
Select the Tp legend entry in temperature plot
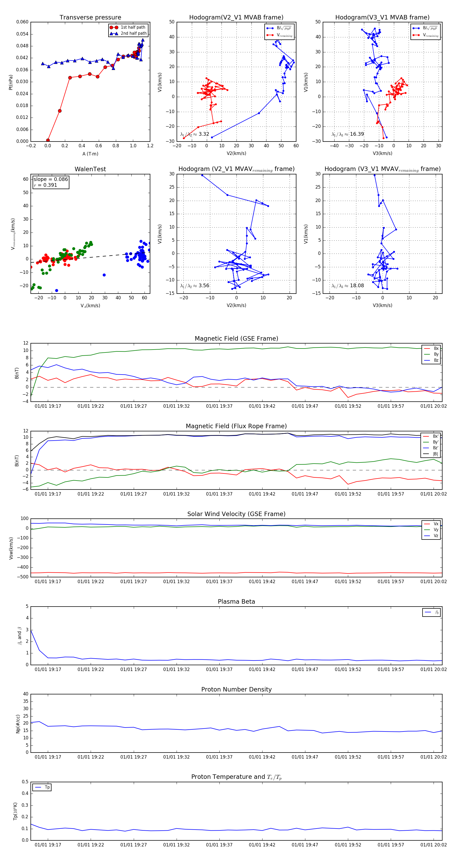click(42, 788)
